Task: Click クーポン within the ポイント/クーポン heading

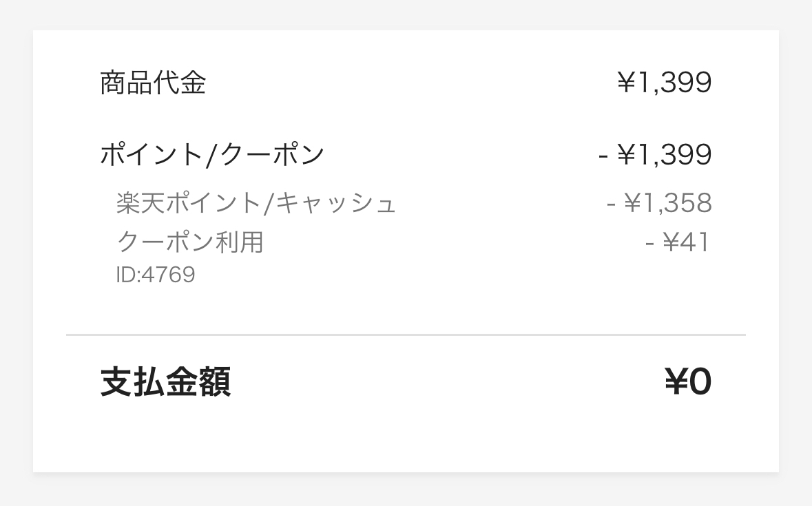Action: coord(270,154)
